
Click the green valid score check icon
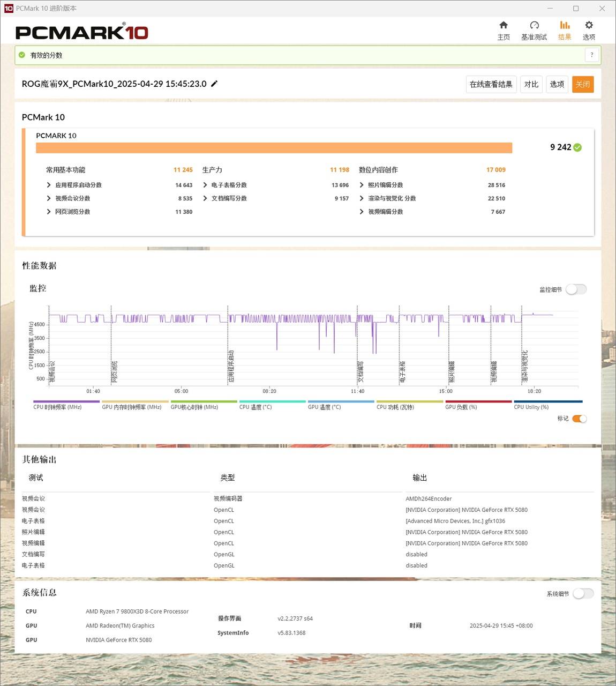point(22,55)
